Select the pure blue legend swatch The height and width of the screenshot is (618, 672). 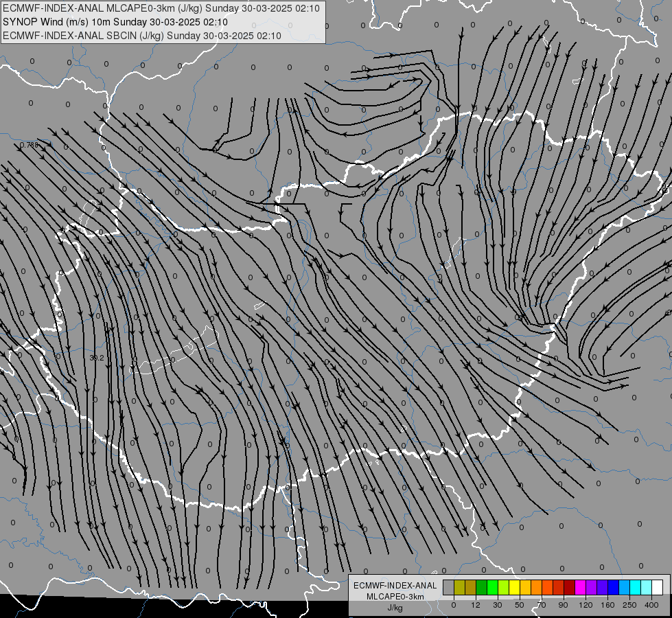(613, 587)
